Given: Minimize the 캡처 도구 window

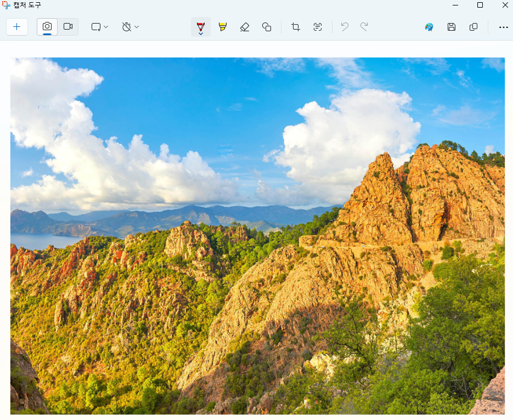Looking at the screenshot, I should [x=455, y=5].
